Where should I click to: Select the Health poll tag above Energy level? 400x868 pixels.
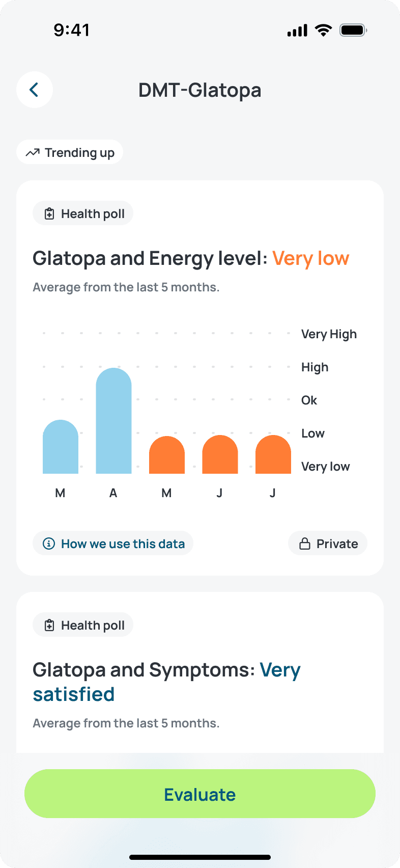83,213
